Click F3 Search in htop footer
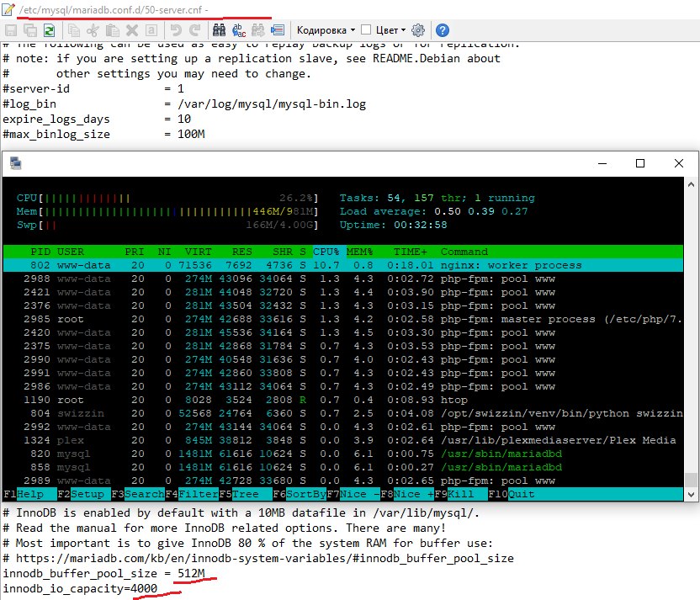Image resolution: width=700 pixels, height=600 pixels. pos(138,494)
